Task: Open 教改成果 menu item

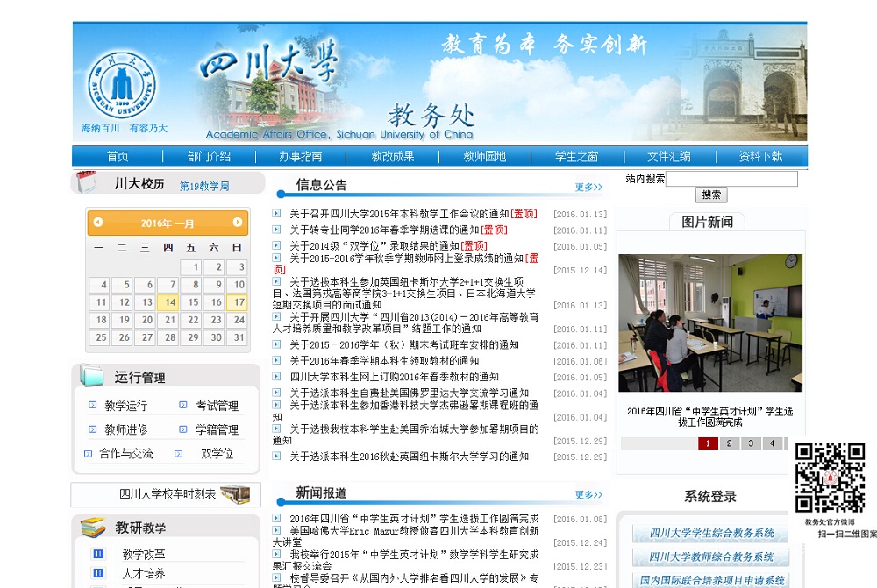Action: (393, 157)
